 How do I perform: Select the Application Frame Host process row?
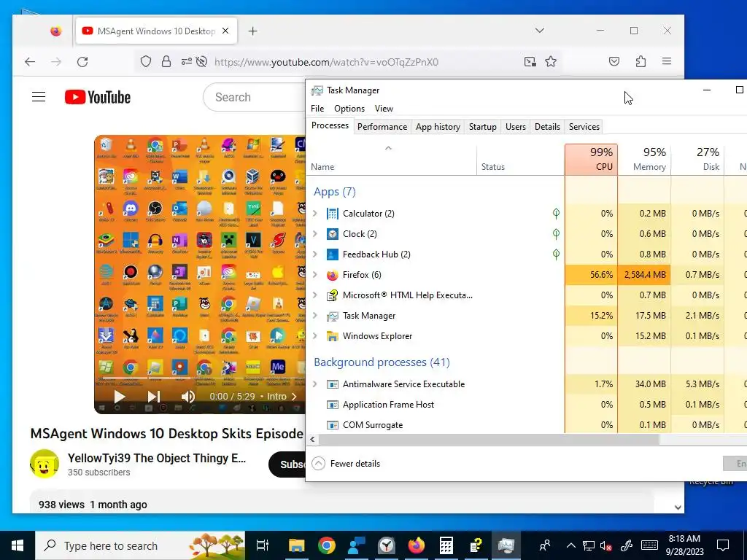527,404
